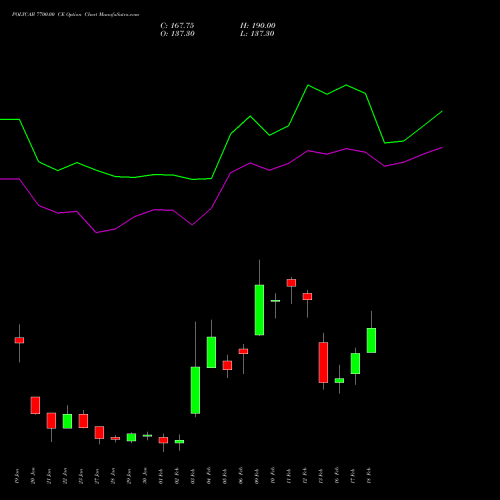Viewport: 500px width, 500px height.
Task: Click the 03 Feb date label
Action: click(193, 476)
